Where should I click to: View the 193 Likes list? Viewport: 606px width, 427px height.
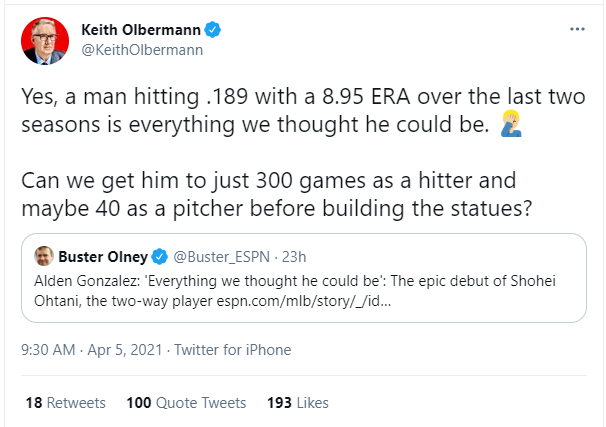coord(298,403)
